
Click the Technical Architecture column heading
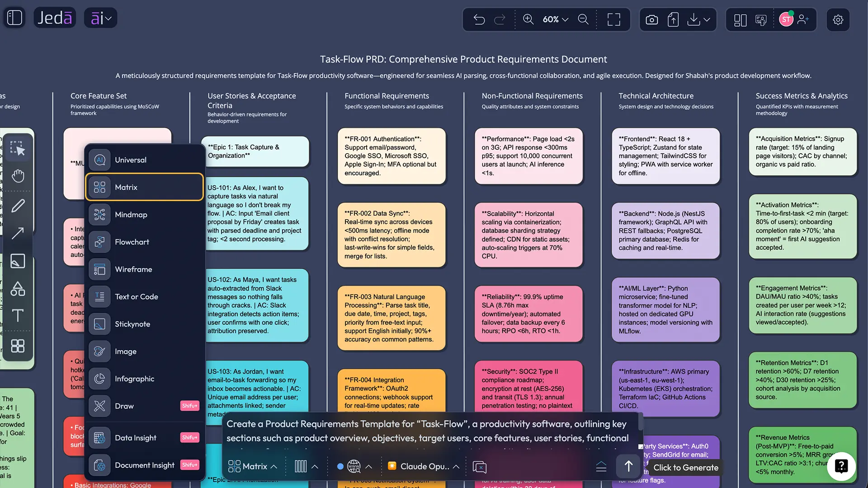[x=656, y=96]
